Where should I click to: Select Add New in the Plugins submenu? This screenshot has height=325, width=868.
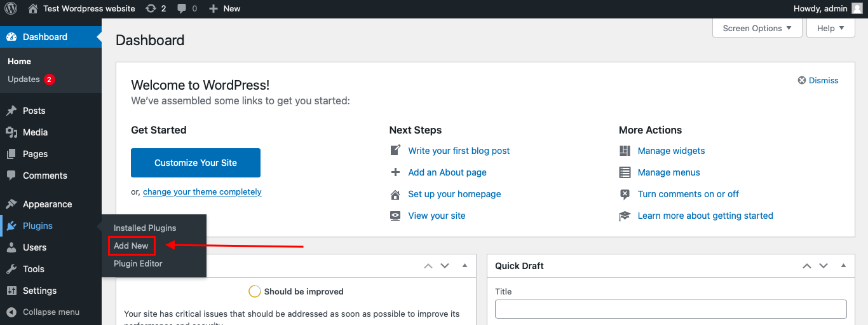[x=131, y=245]
